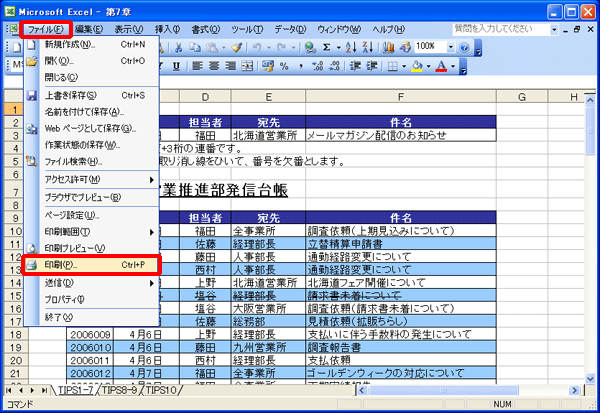
Task: Open the question box dropdown arrow
Action: click(554, 29)
